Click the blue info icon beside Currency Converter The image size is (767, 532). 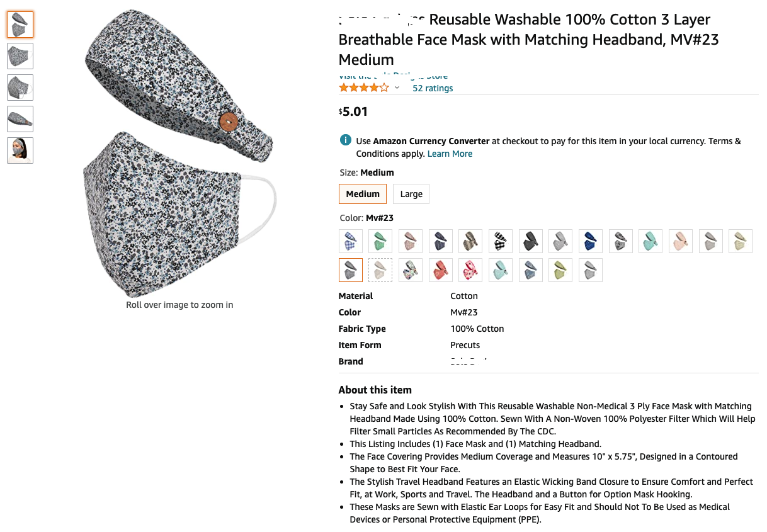point(345,140)
